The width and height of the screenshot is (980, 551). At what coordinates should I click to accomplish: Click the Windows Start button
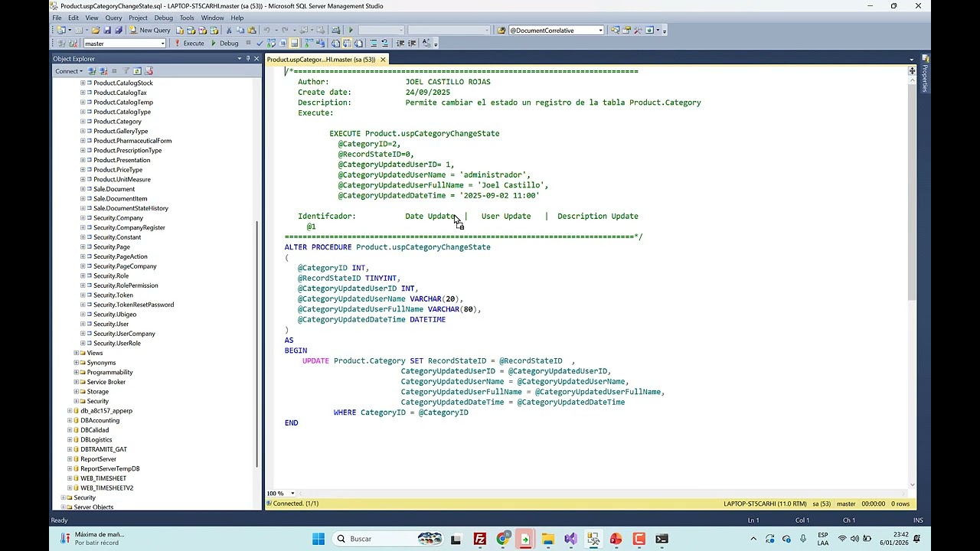pyautogui.click(x=318, y=539)
